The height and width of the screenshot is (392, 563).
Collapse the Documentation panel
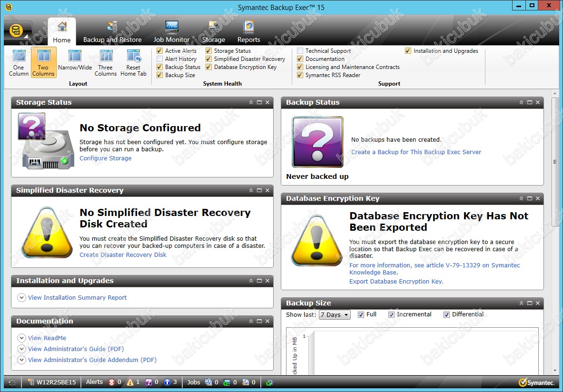pyautogui.click(x=251, y=321)
